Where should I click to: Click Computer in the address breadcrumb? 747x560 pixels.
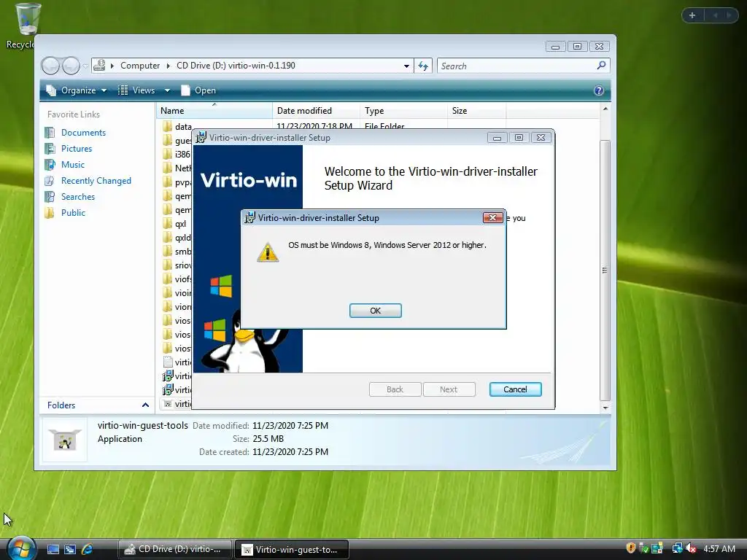pos(139,66)
